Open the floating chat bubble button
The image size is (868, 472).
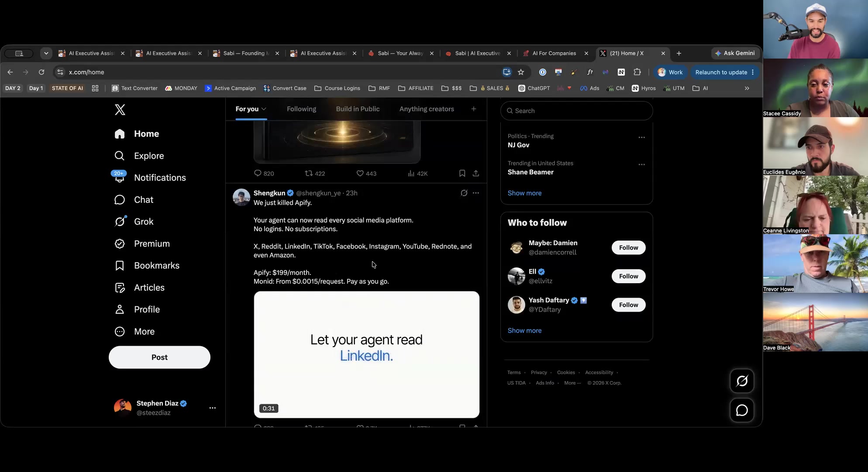tap(742, 410)
